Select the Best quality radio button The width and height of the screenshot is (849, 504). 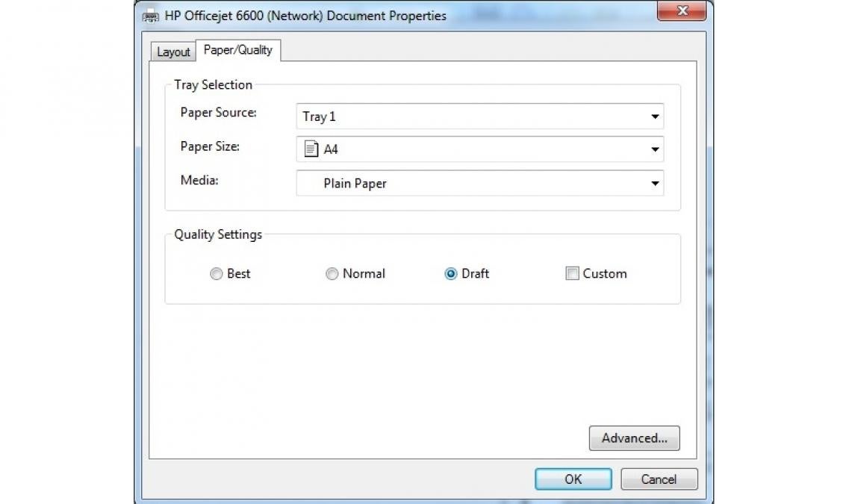click(x=216, y=274)
